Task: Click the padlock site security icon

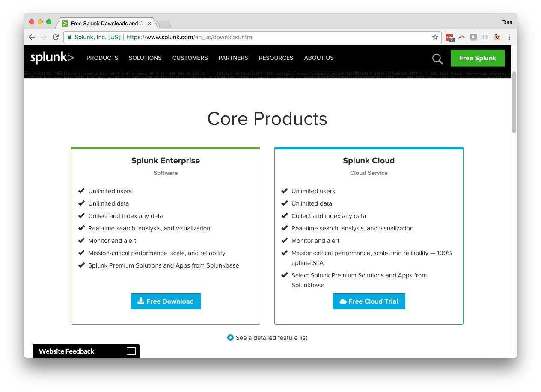Action: [x=69, y=37]
